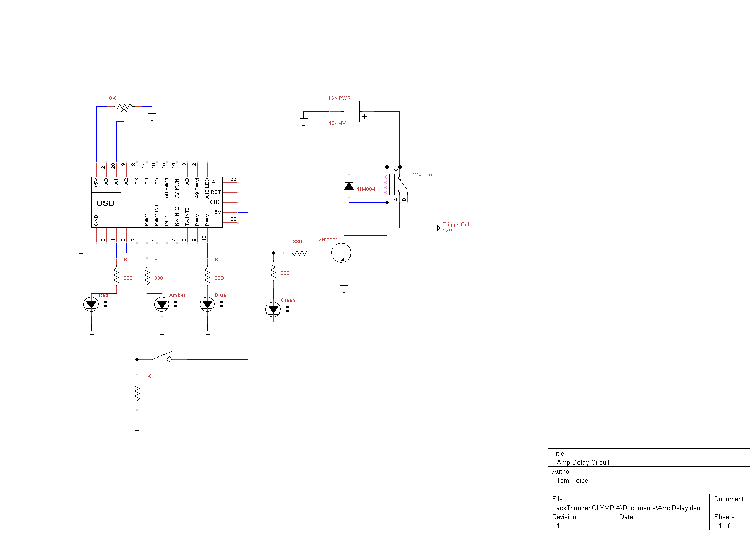Click the 'Amp Delay Circuit' title text

coord(583,463)
